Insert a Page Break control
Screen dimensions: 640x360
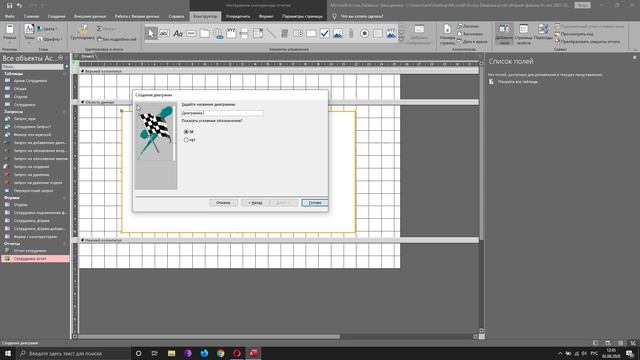244,33
